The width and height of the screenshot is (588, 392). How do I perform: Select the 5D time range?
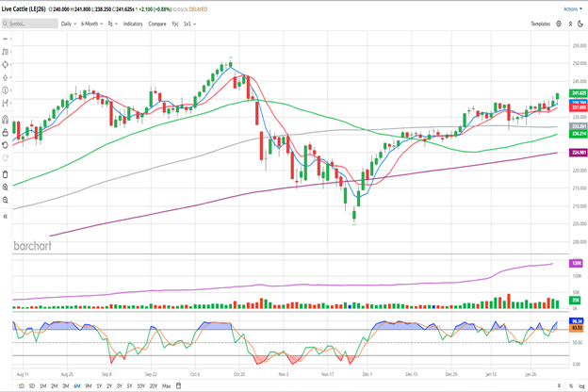point(32,385)
